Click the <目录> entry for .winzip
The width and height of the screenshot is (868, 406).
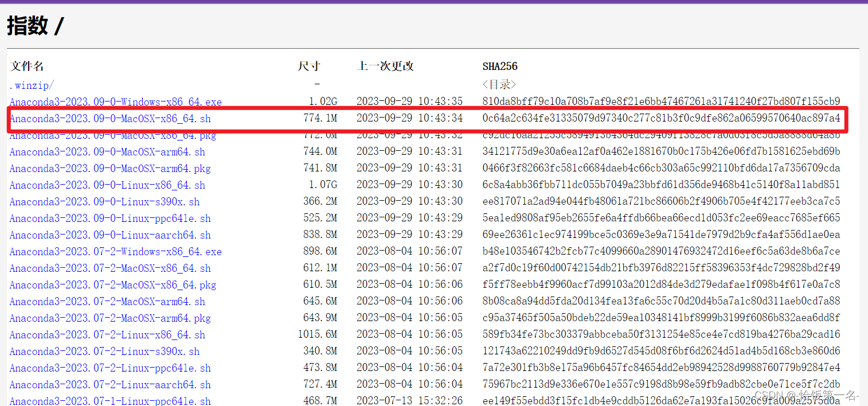[499, 84]
